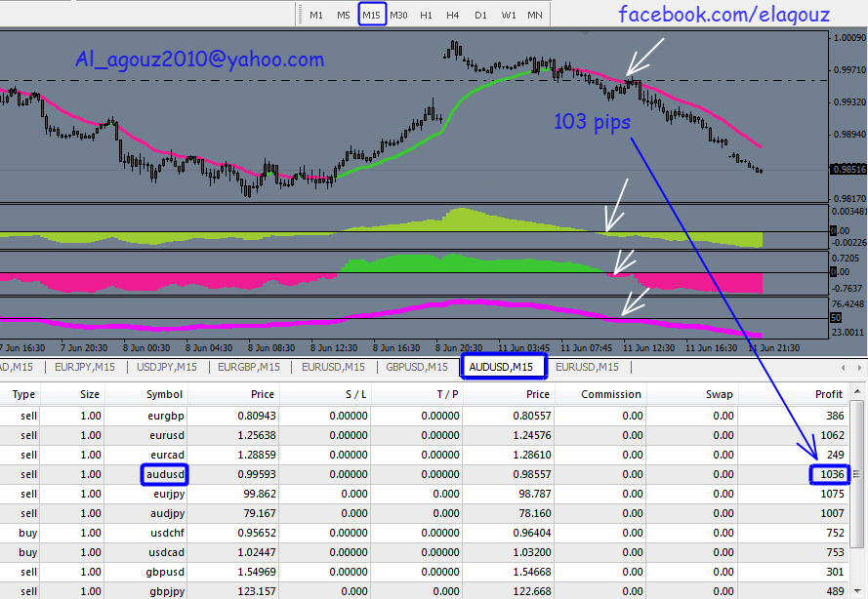This screenshot has width=868, height=599.
Task: Select the M1 timeframe button
Action: coord(316,15)
